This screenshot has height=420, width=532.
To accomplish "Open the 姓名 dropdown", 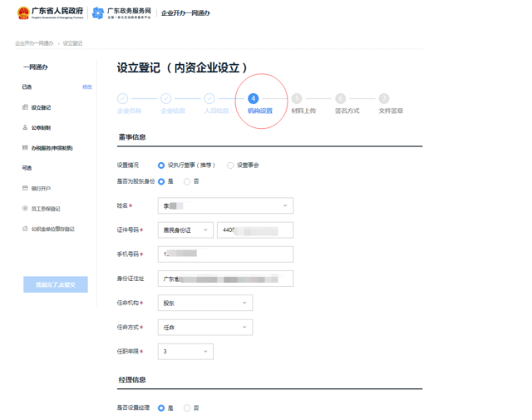I will [225, 205].
